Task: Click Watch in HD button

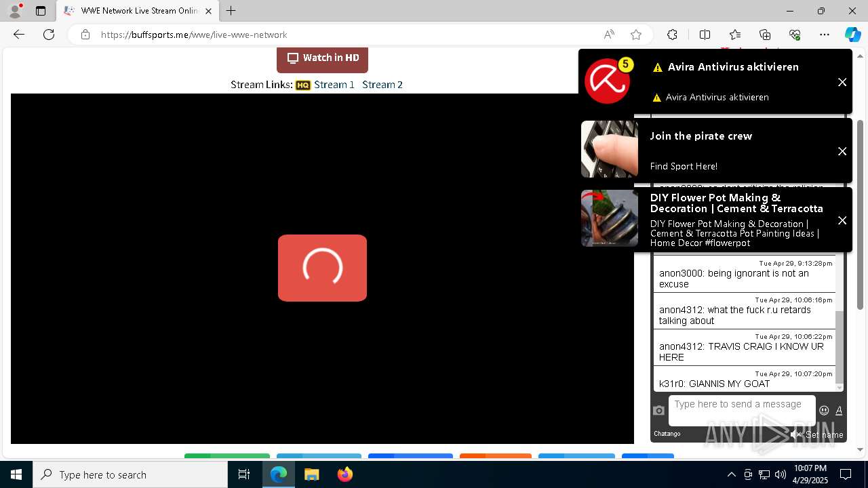Action: 322,58
